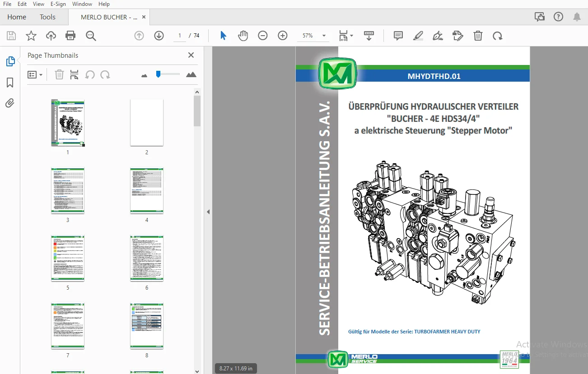The height and width of the screenshot is (374, 588).
Task: Go to the previous page arrow
Action: coord(139,36)
